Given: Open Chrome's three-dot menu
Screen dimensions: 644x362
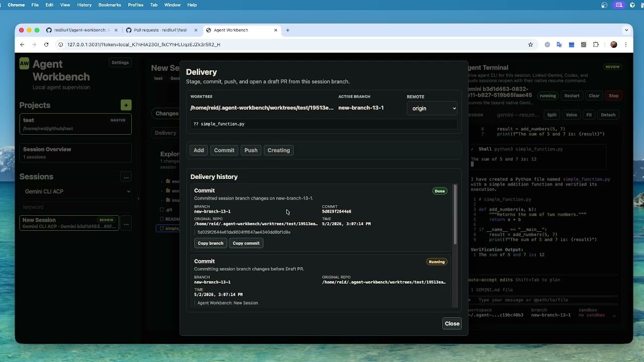Looking at the screenshot, I should click(626, 44).
